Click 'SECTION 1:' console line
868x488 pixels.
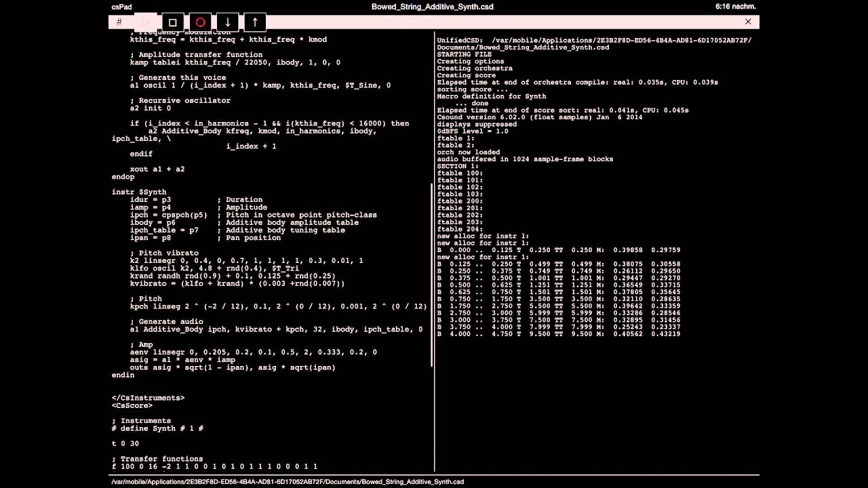click(x=458, y=166)
